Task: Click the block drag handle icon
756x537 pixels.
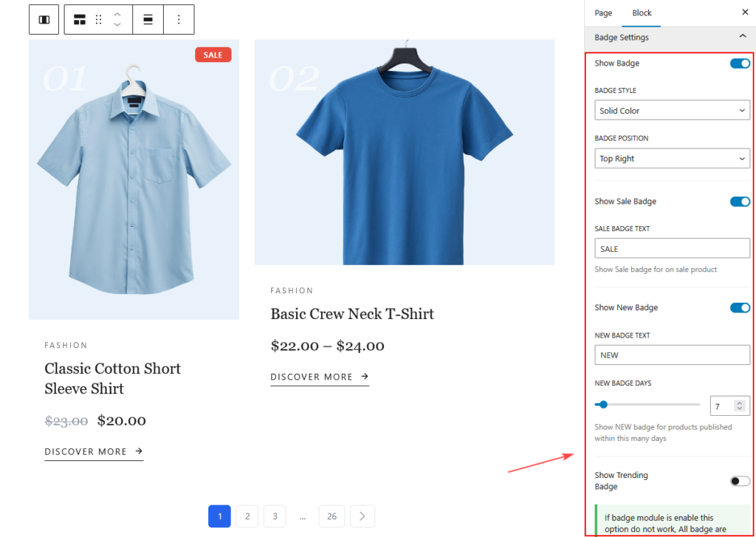Action: 99,20
